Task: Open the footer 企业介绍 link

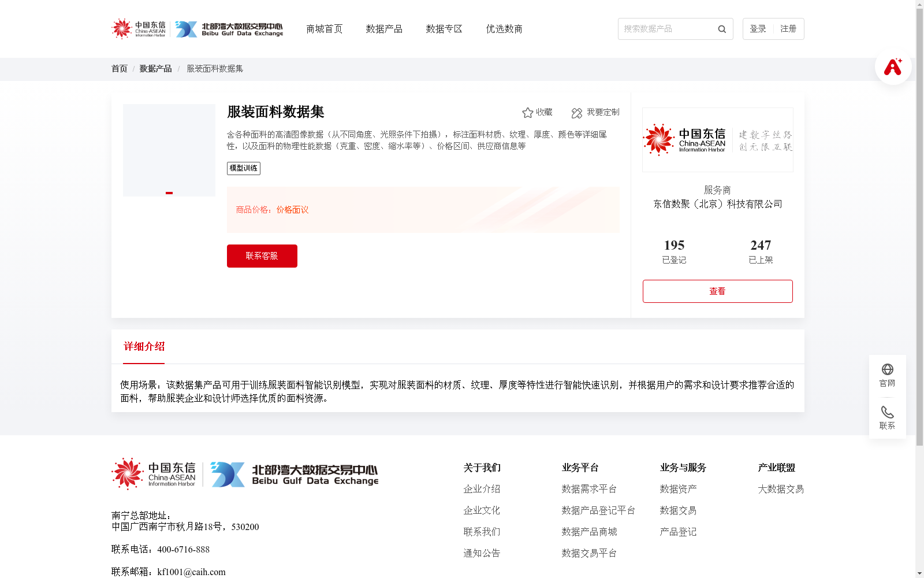Action: (482, 489)
